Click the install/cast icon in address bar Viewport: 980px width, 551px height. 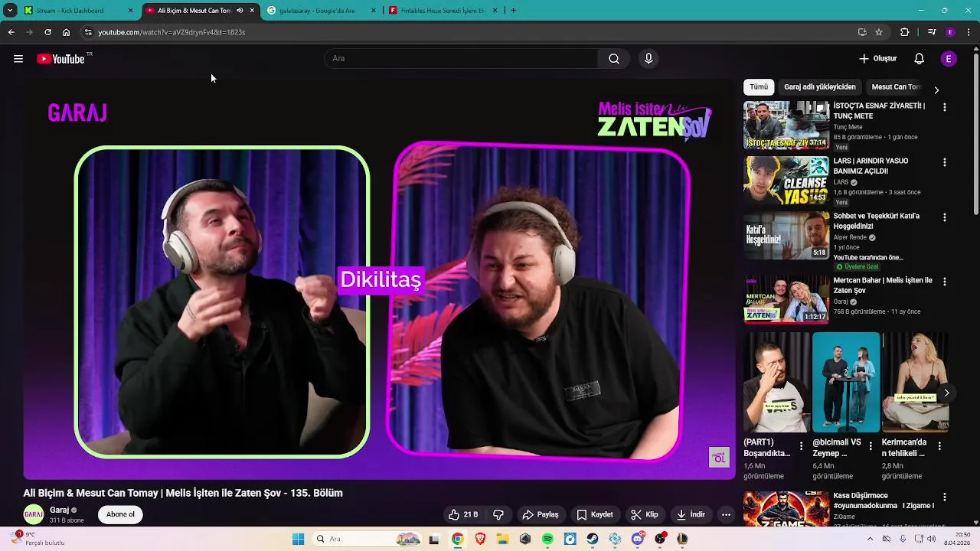862,32
